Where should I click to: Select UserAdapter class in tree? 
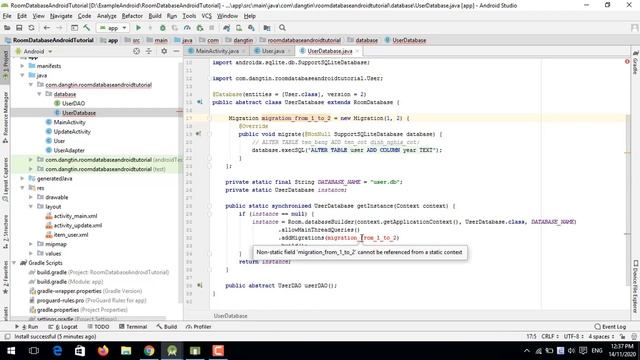pyautogui.click(x=69, y=150)
